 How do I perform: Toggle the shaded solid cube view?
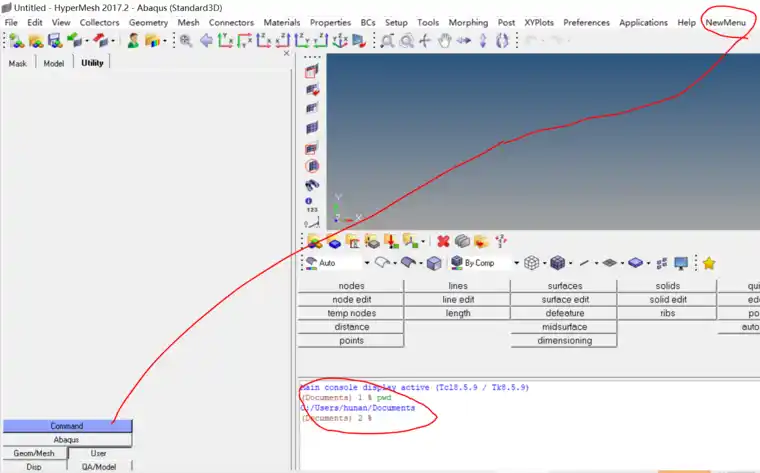click(x=434, y=263)
